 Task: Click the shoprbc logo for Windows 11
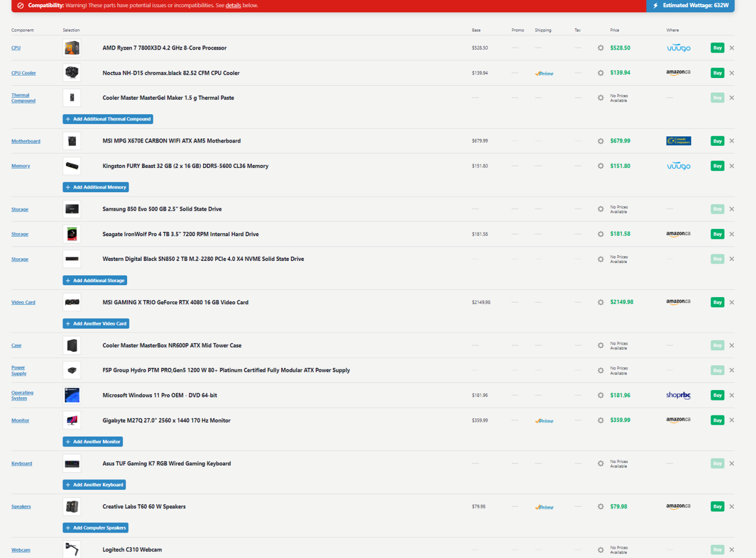[x=678, y=395]
